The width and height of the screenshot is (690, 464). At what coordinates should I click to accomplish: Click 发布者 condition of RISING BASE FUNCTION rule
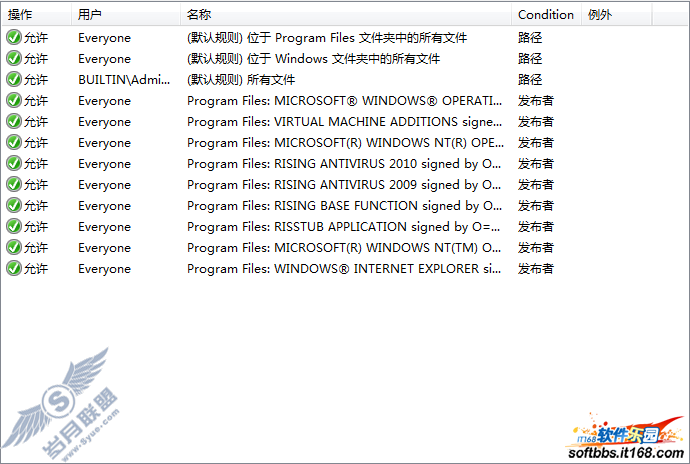click(536, 206)
